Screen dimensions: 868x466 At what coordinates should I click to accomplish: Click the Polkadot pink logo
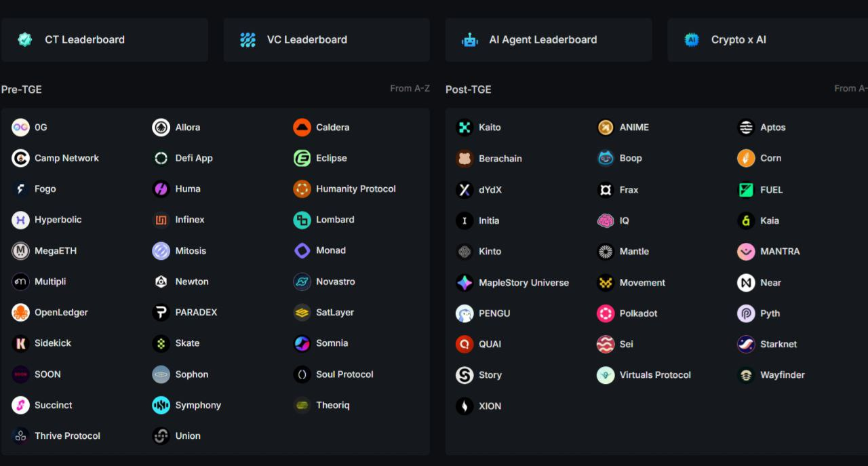606,313
